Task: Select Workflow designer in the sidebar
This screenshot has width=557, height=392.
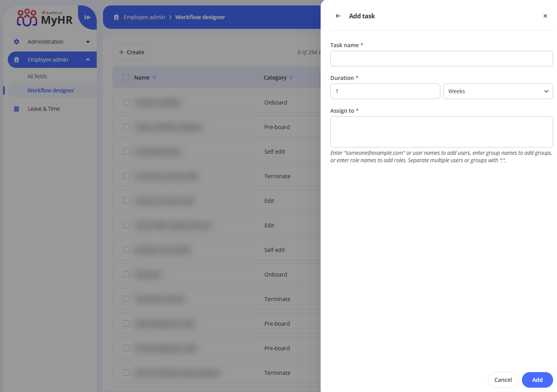Action: click(51, 90)
